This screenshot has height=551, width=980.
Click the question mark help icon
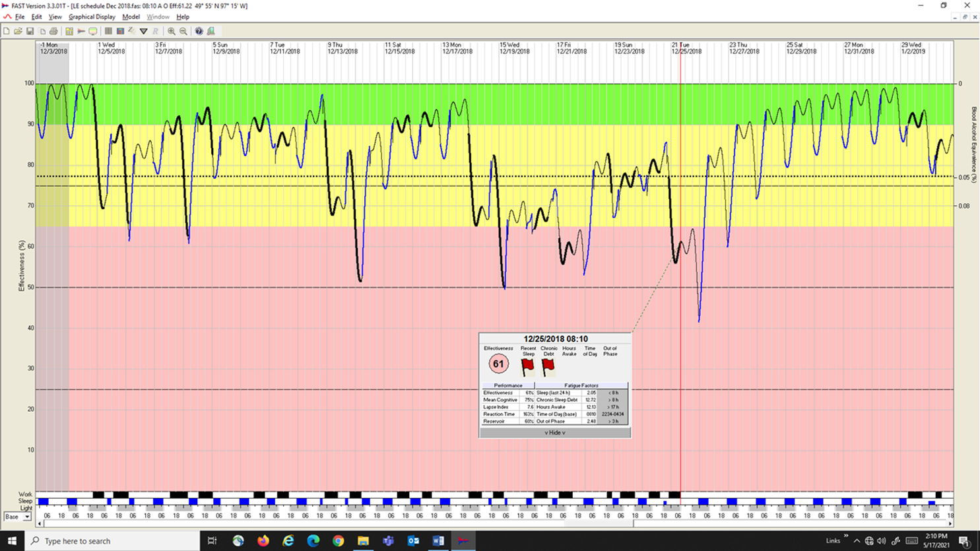click(199, 31)
